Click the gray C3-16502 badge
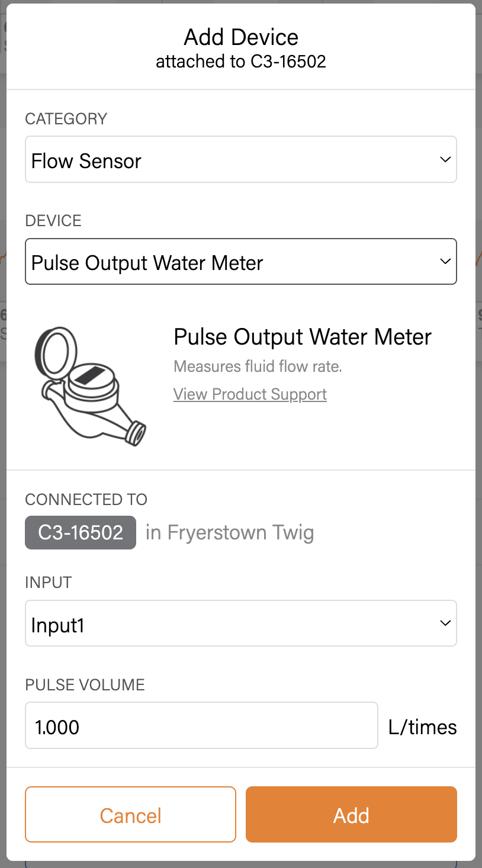482x868 pixels. click(x=81, y=533)
